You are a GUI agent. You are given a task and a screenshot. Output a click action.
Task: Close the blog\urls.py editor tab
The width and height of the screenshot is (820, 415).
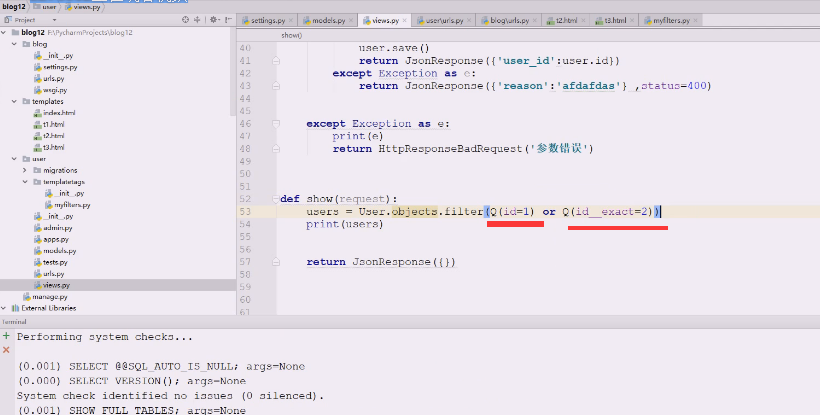(534, 20)
